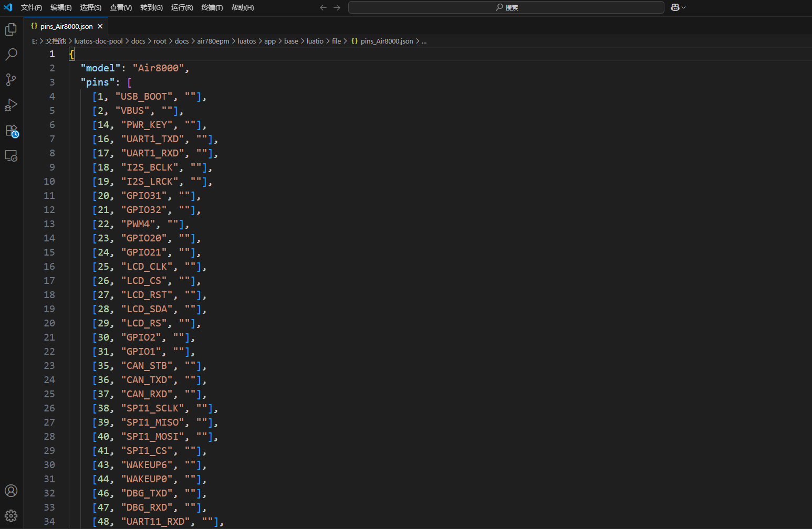Open the Source Control view
The width and height of the screenshot is (812, 529).
pos(11,80)
